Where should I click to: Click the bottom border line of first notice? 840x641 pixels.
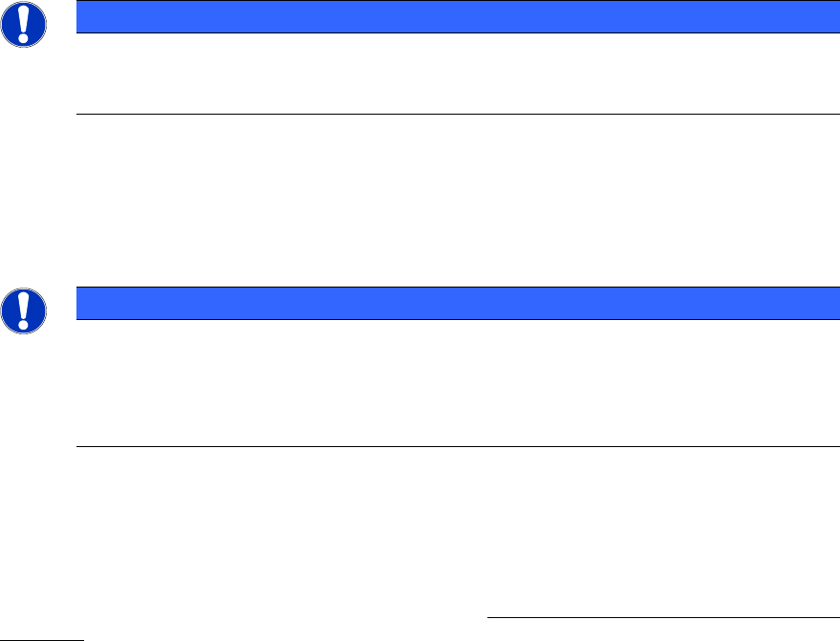pos(451,115)
